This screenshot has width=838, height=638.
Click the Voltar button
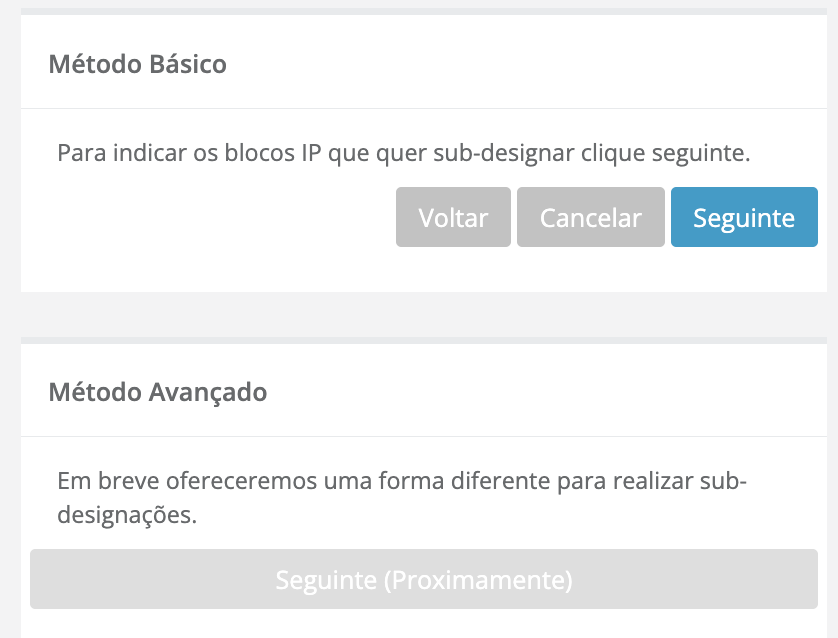(453, 217)
